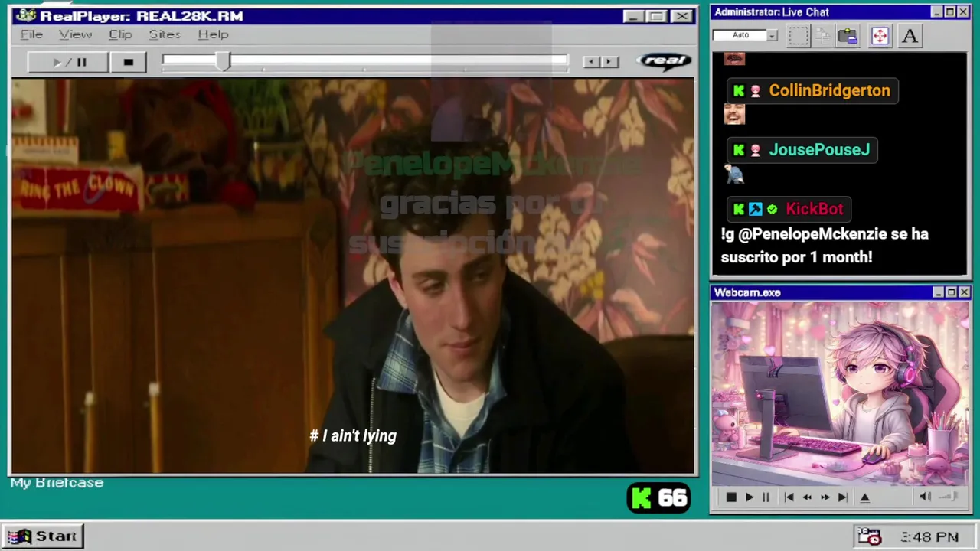Click the pink subscriber badge beside CollinBridgerton
This screenshot has width=980, height=551.
[756, 91]
